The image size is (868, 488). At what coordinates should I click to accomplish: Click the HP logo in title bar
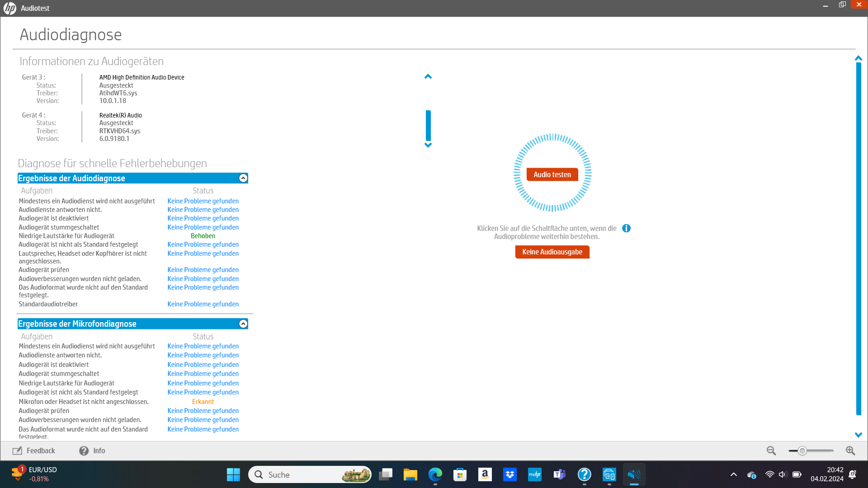[10, 8]
